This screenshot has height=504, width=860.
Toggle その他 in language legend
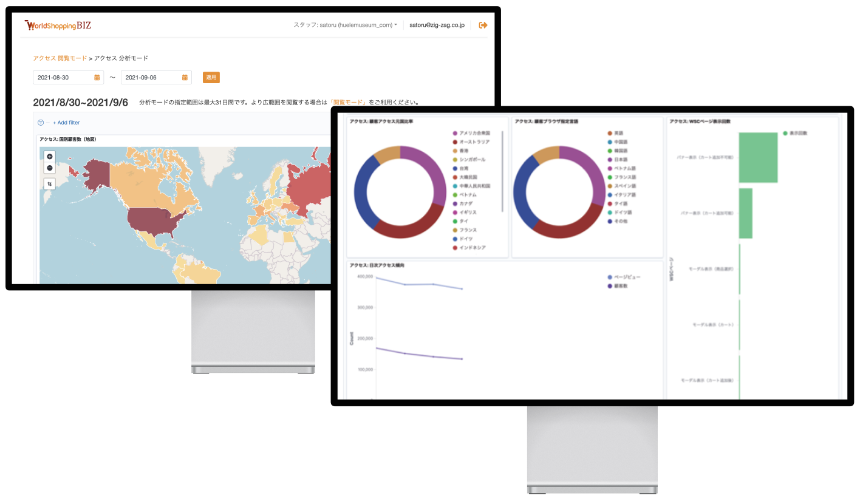(x=617, y=221)
